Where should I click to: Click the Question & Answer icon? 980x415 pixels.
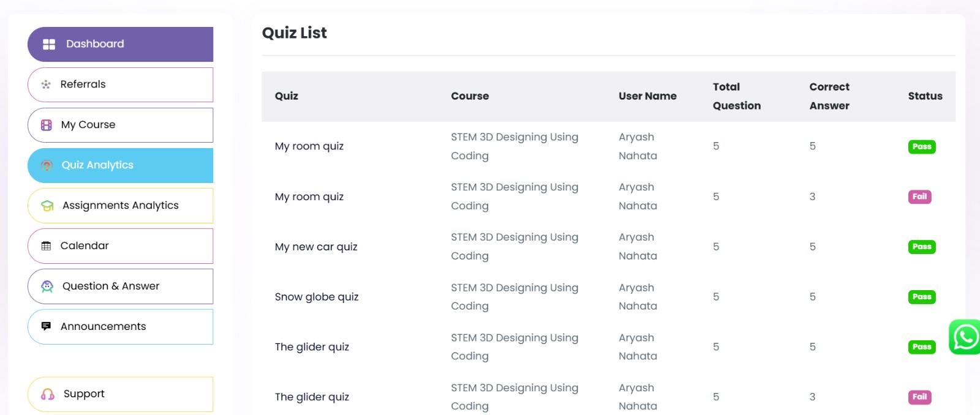tap(47, 286)
